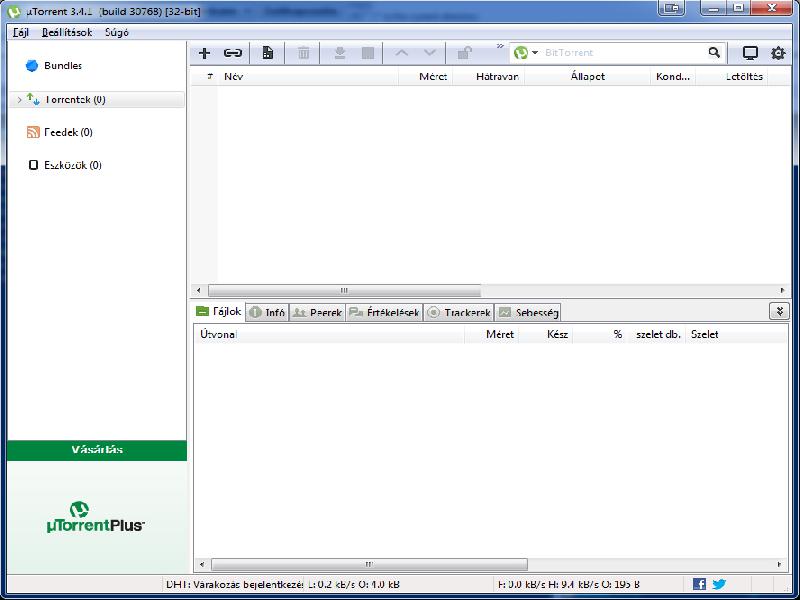
Task: Switch to the Értékelések tab
Action: pos(385,312)
